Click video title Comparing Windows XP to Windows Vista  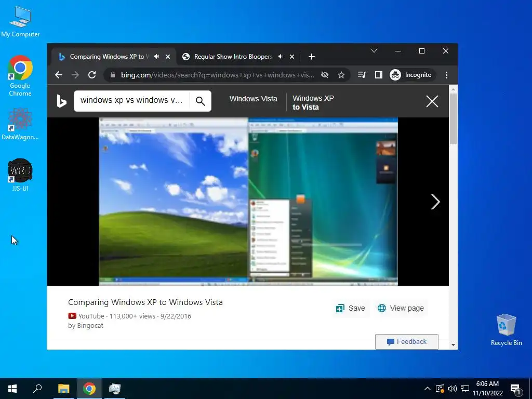[145, 302]
